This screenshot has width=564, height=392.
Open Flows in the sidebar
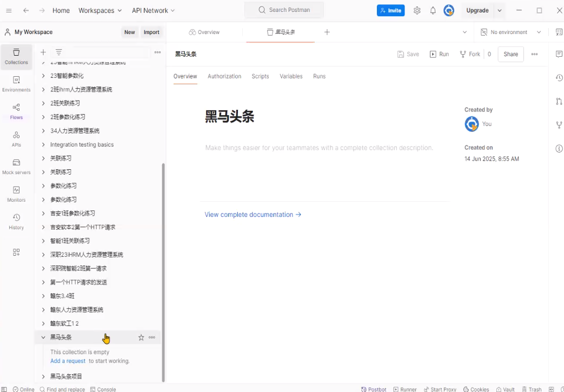tap(16, 112)
